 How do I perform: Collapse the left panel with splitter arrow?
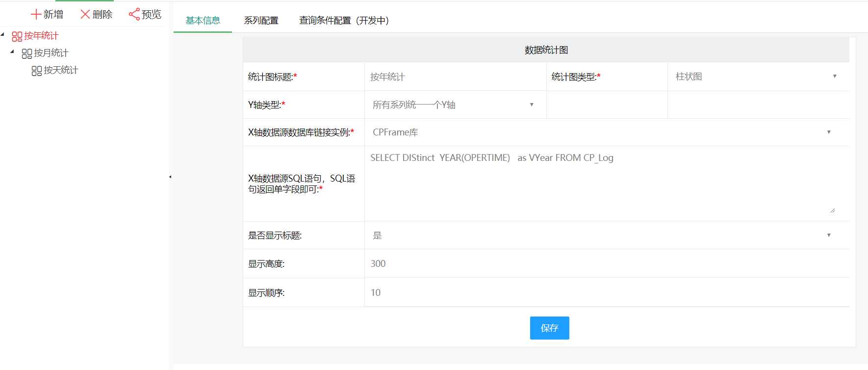pos(170,177)
